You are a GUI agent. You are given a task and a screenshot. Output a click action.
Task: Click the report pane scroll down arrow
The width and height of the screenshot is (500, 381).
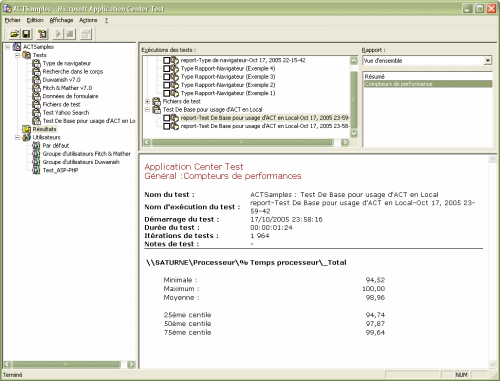(493, 364)
